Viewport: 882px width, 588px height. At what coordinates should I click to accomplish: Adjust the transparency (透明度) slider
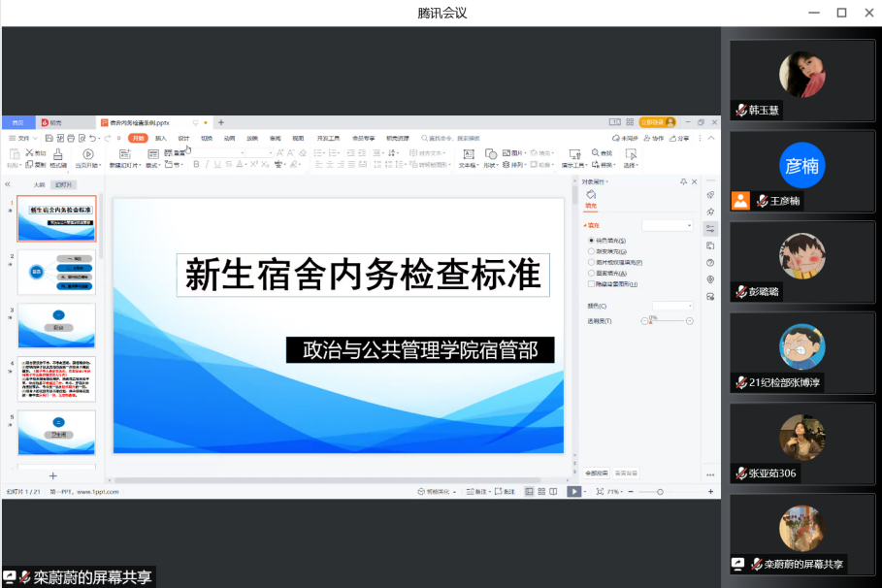(666, 320)
